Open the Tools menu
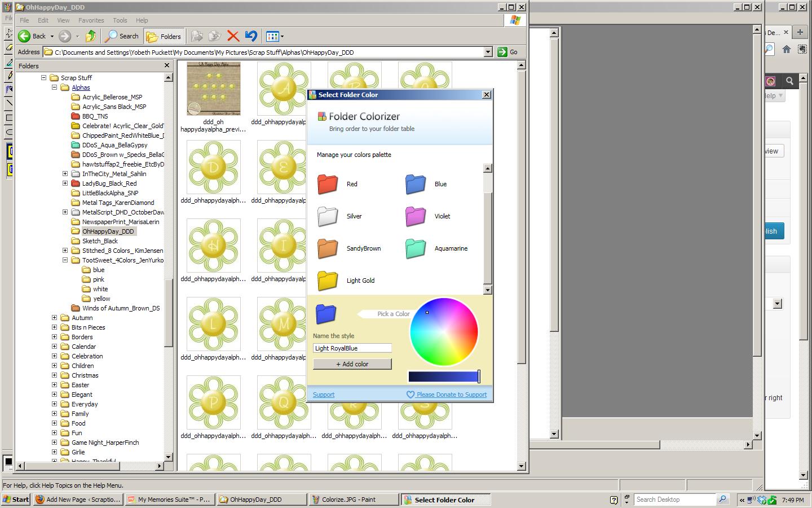The image size is (812, 508). pos(120,20)
